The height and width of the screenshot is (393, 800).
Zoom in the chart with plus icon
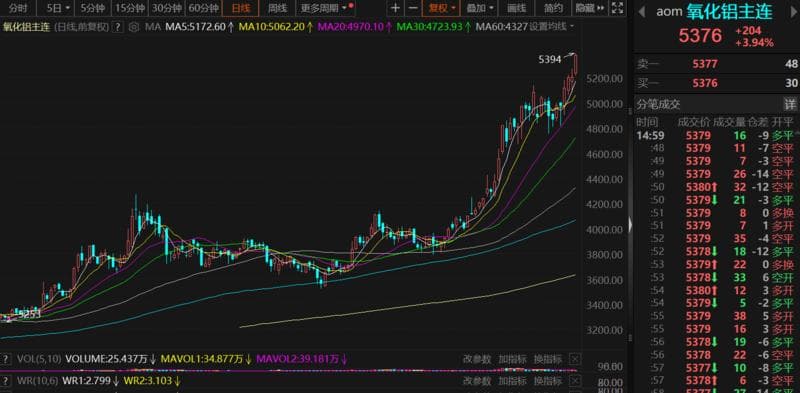395,8
